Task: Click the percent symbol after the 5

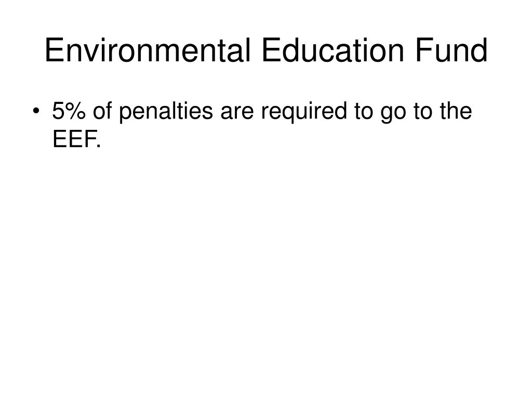Action: [74, 111]
